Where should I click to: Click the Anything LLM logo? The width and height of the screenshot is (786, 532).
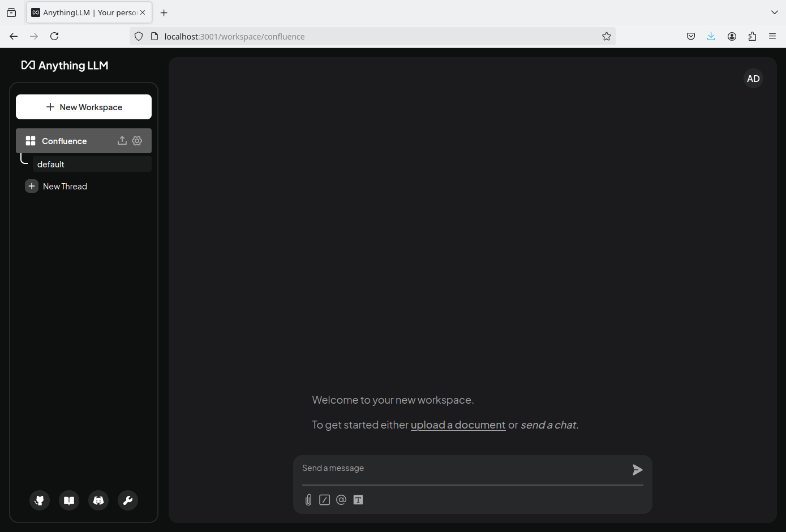65,66
